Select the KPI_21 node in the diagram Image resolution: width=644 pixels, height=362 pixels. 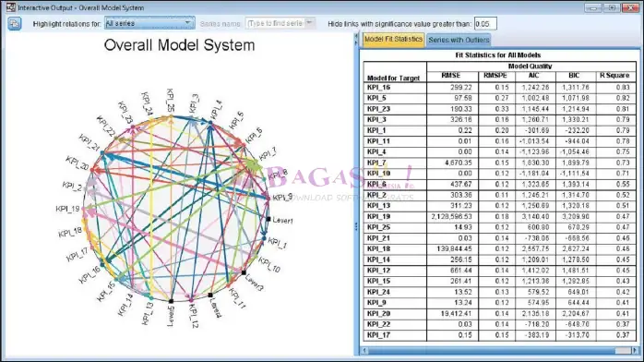102,153
